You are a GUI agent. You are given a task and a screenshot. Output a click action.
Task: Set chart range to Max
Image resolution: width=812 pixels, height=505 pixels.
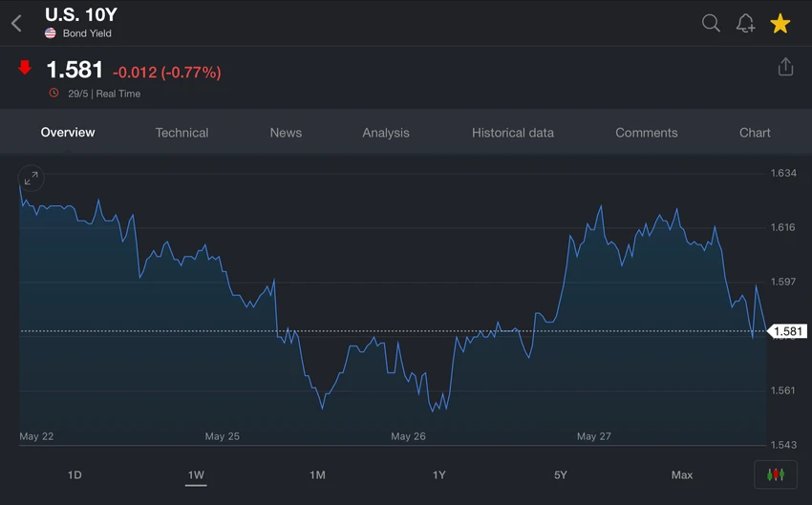tap(681, 474)
